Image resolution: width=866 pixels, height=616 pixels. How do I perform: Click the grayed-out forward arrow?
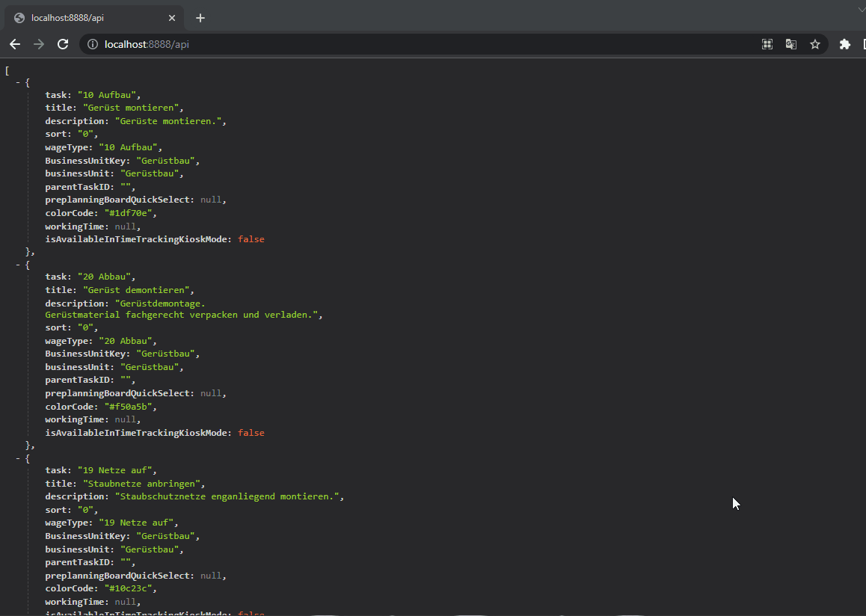click(x=39, y=44)
